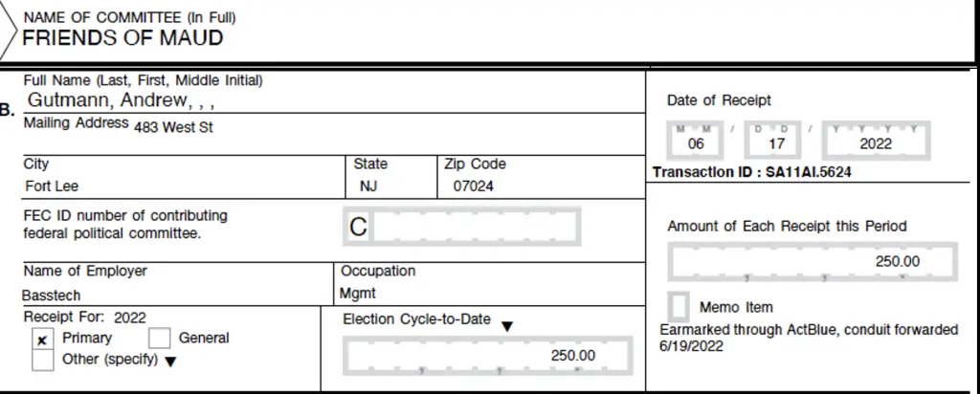Click the year box showing 2022
Screen dimensions: 980x394
pos(876,141)
